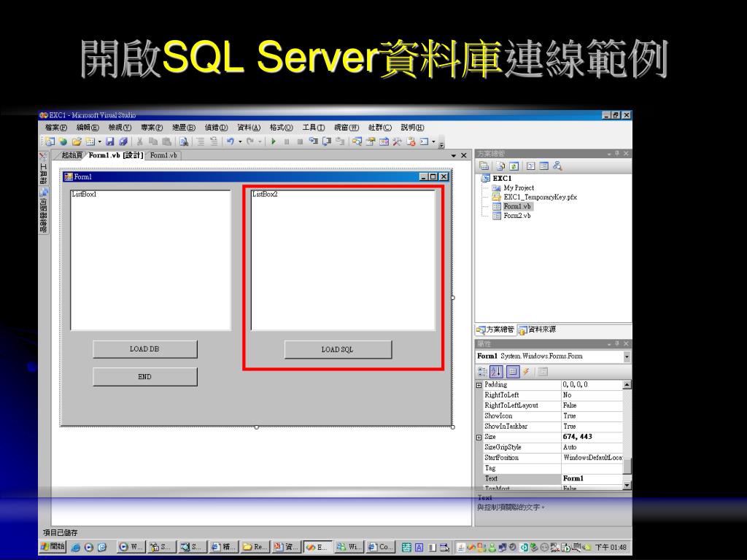The width and height of the screenshot is (747, 560).
Task: Toggle Alphabetical sort in Properties panel
Action: (x=495, y=371)
